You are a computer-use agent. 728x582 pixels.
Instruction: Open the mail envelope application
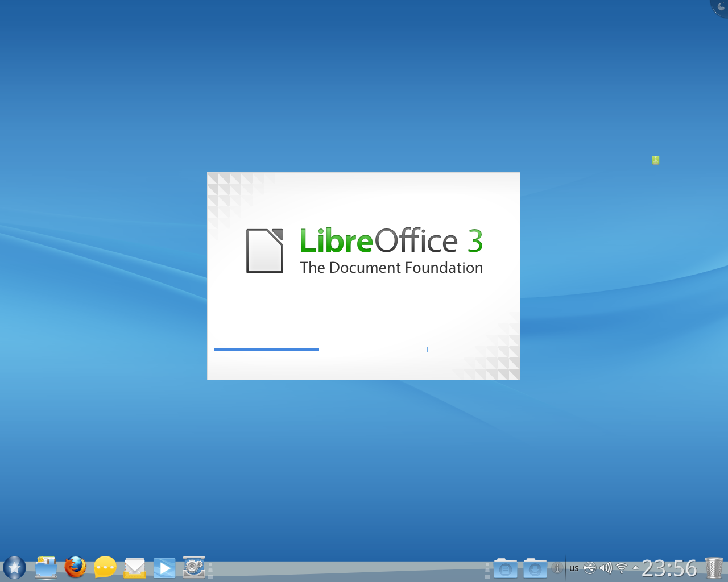pyautogui.click(x=135, y=567)
